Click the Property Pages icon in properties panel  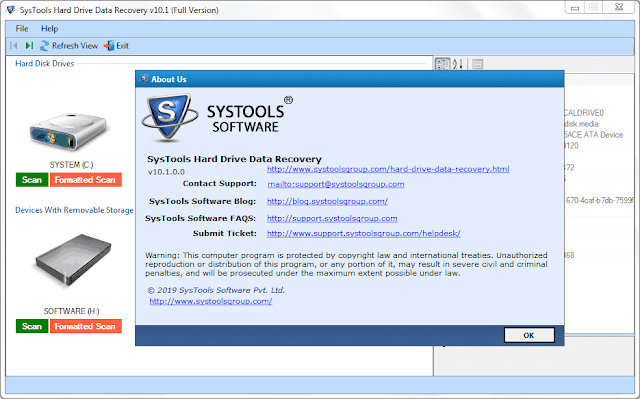(x=478, y=64)
